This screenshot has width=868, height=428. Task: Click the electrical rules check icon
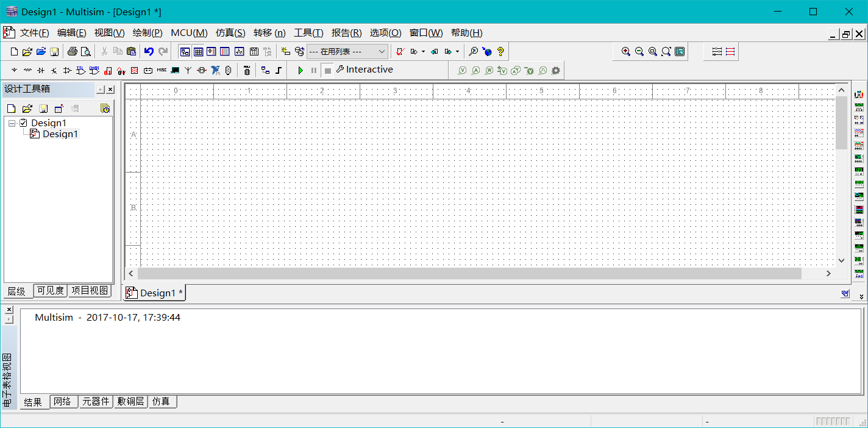400,52
